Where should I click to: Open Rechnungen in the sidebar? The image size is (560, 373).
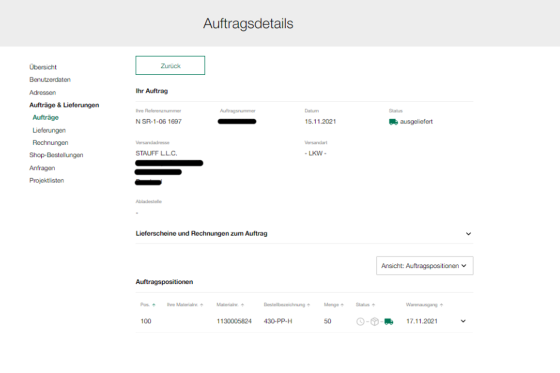(50, 143)
